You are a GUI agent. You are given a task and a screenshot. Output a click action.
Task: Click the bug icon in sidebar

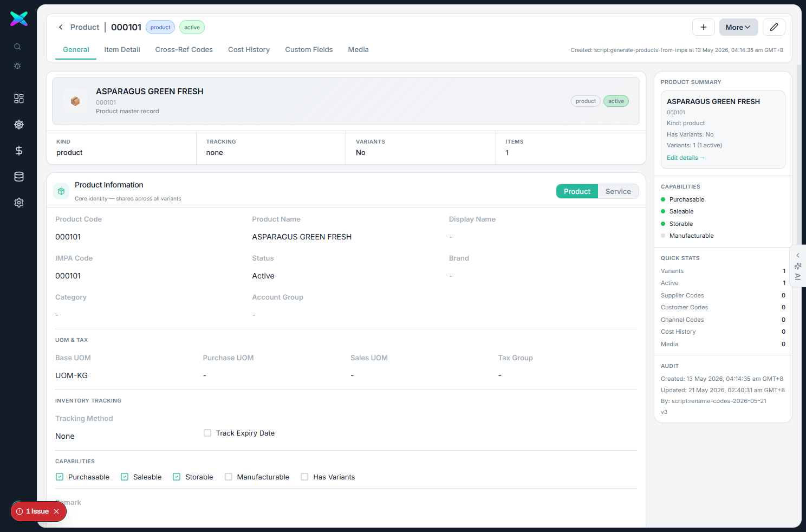[17, 66]
